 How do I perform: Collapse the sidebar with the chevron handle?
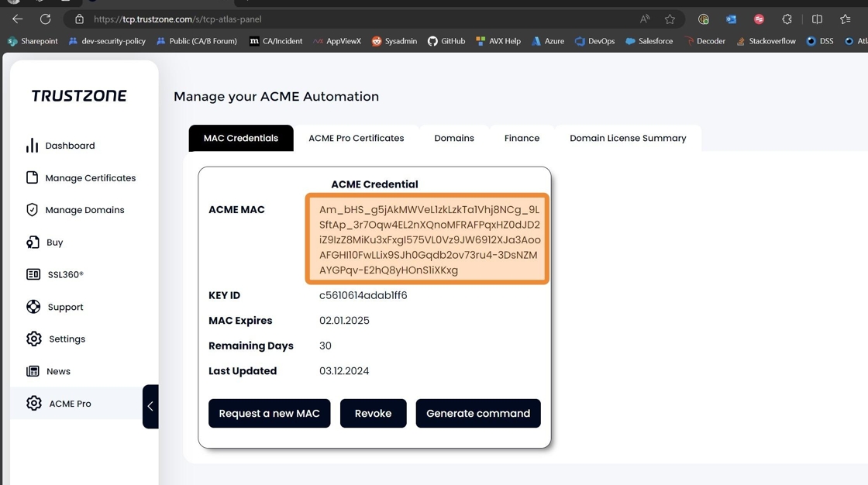pyautogui.click(x=150, y=407)
